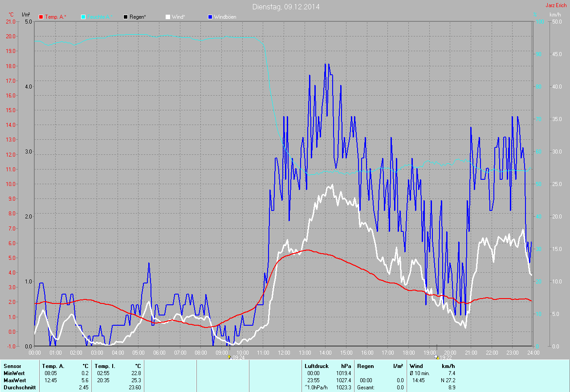Click the white Wind legend swatch
The height and width of the screenshot is (392, 570).
[168, 17]
